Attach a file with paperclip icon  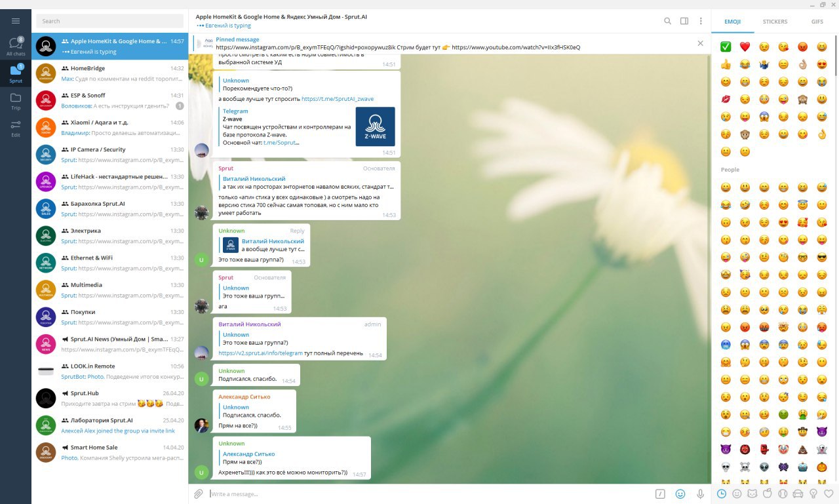coord(198,494)
